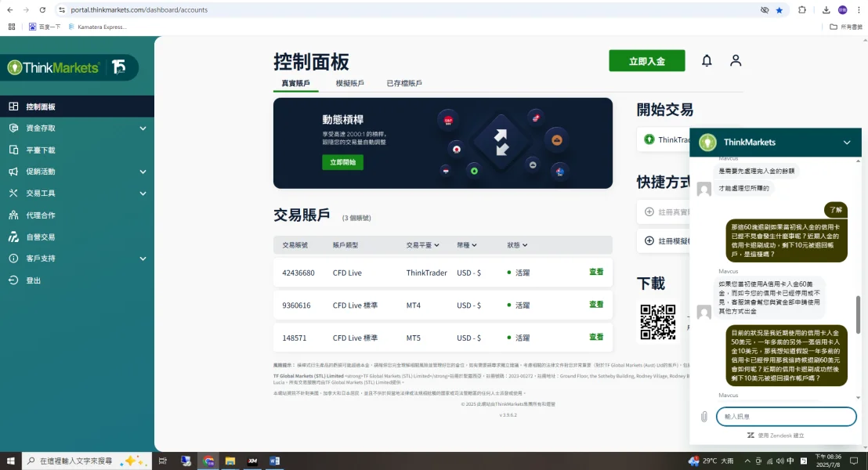The image size is (868, 470).
Task: Expand the 促銷活動 submenu chevron
Action: tap(143, 172)
